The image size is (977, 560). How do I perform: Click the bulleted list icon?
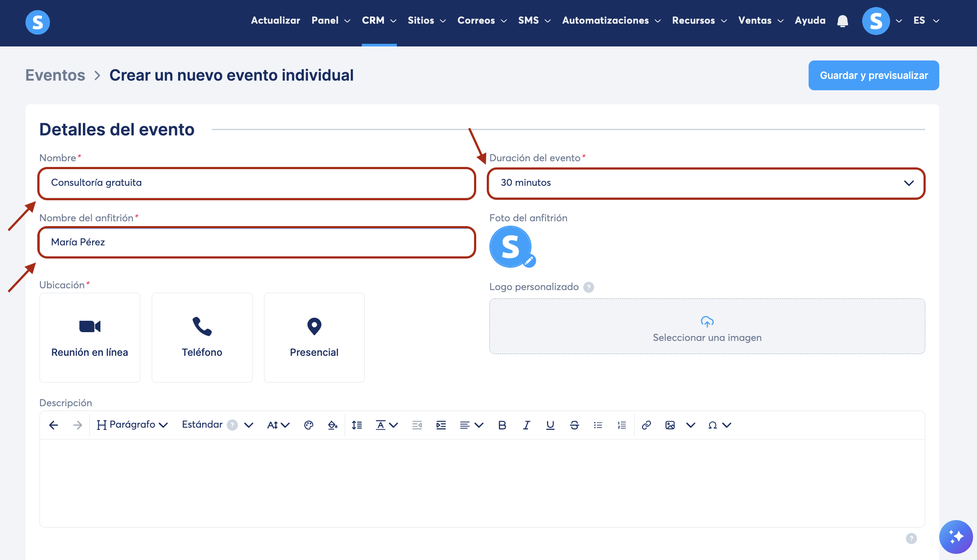(598, 425)
